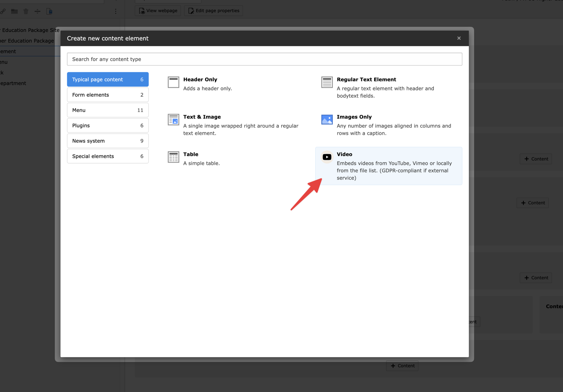Image resolution: width=563 pixels, height=392 pixels.
Task: Pick the Text & Image icon
Action: [x=173, y=120]
